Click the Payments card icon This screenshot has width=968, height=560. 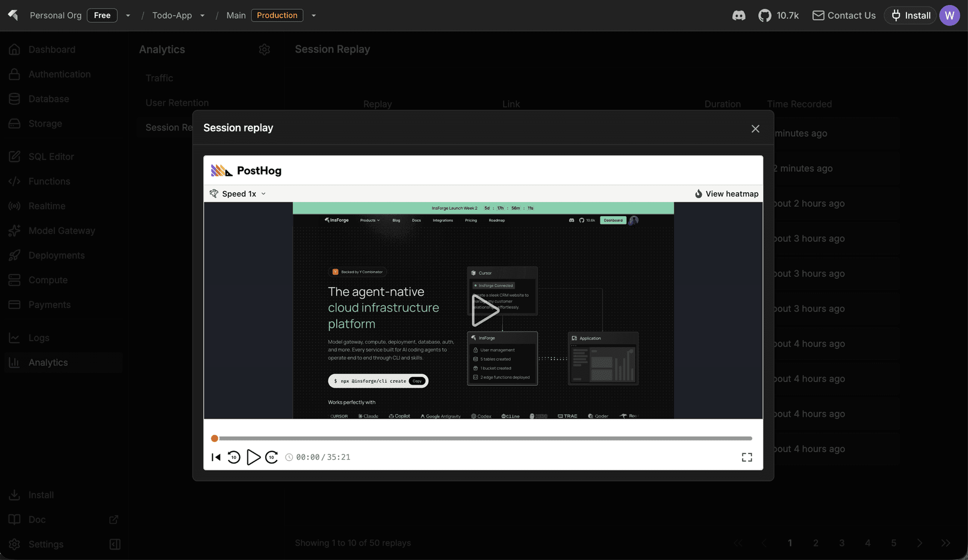[x=15, y=305]
